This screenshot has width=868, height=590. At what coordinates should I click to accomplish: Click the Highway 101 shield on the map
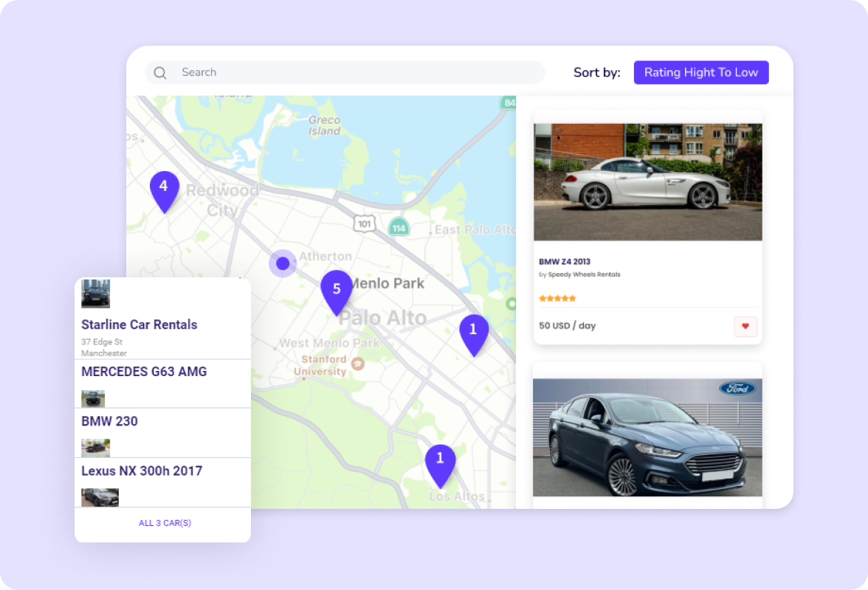pos(363,223)
